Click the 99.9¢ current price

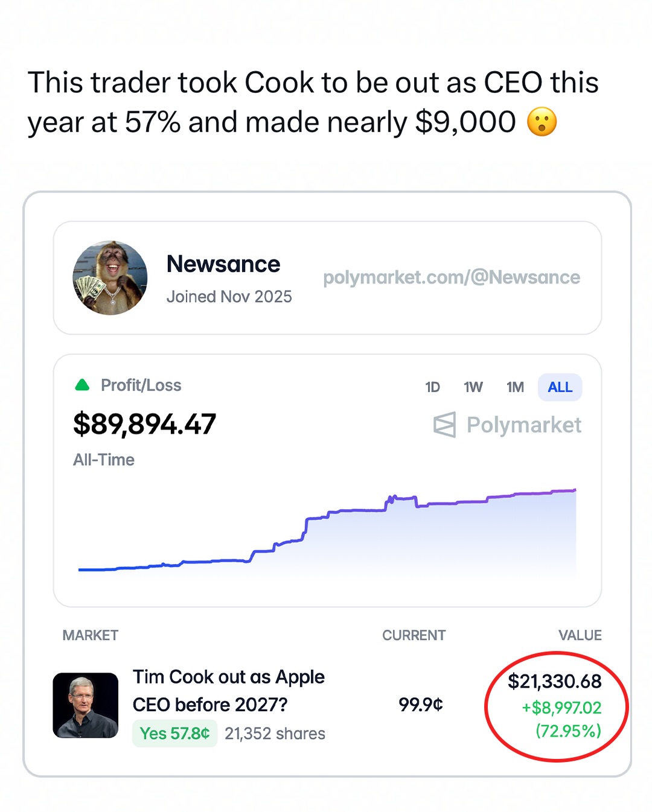[421, 705]
